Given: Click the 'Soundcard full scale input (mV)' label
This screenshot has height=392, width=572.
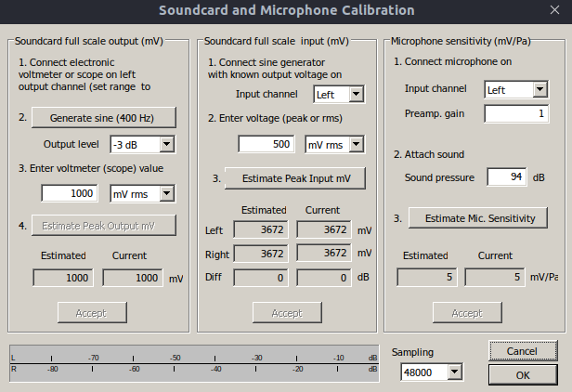Looking at the screenshot, I should (x=276, y=41).
